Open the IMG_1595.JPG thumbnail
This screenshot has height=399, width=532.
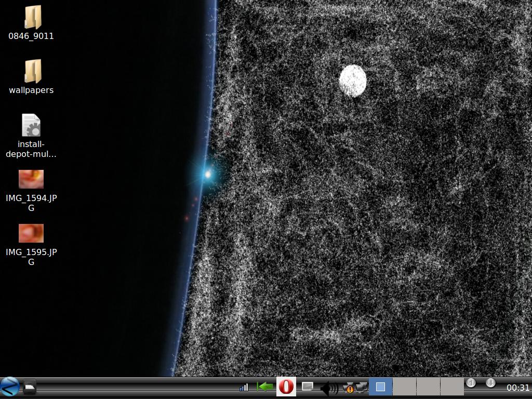pos(31,233)
